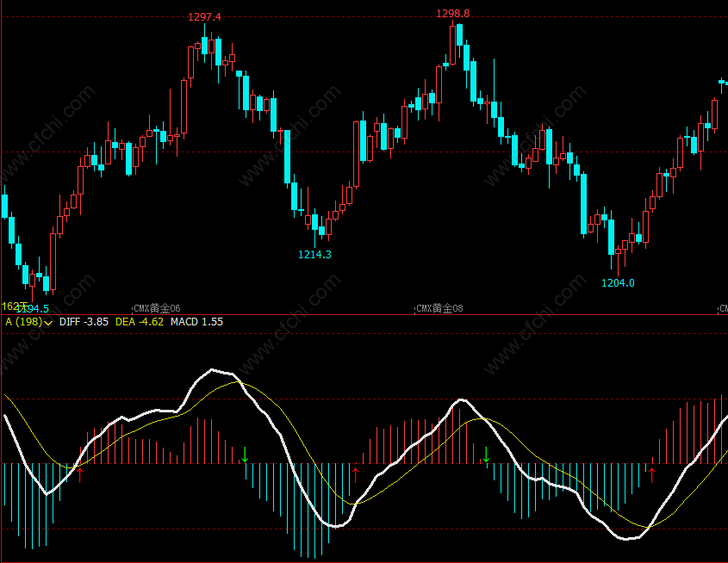Image resolution: width=728 pixels, height=563 pixels.
Task: Click the second green sell arrow on MACD
Action: tap(486, 455)
